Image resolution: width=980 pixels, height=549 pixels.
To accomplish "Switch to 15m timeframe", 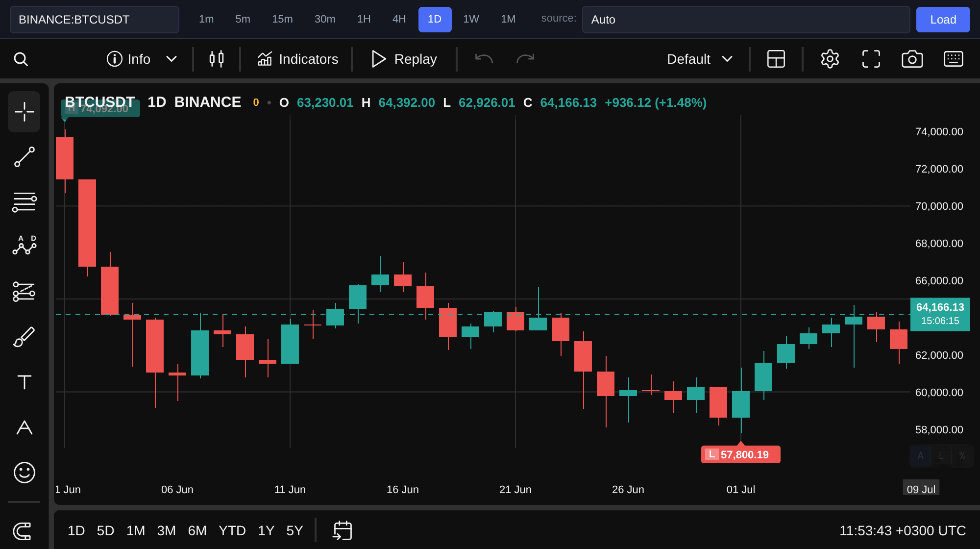I will [x=282, y=19].
